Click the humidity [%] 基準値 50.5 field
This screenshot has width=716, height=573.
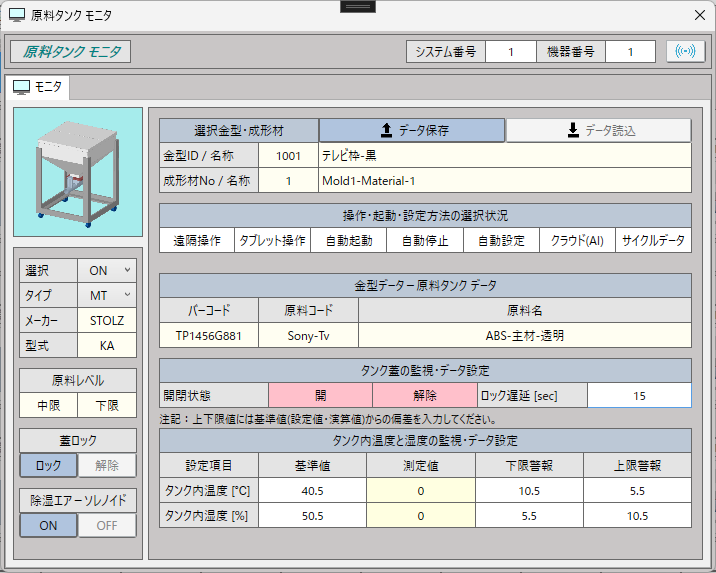312,516
